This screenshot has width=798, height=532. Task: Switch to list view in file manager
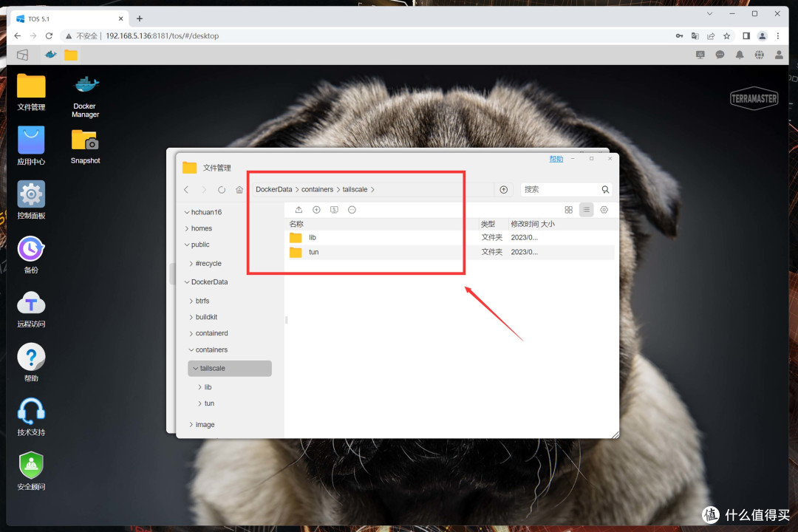[586, 210]
